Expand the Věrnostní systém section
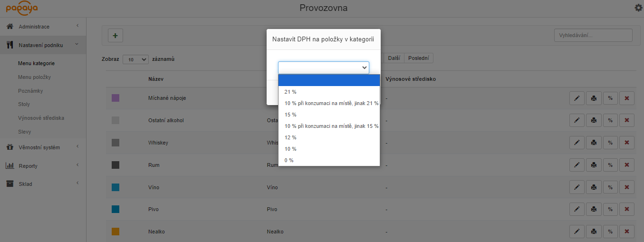 [x=43, y=147]
